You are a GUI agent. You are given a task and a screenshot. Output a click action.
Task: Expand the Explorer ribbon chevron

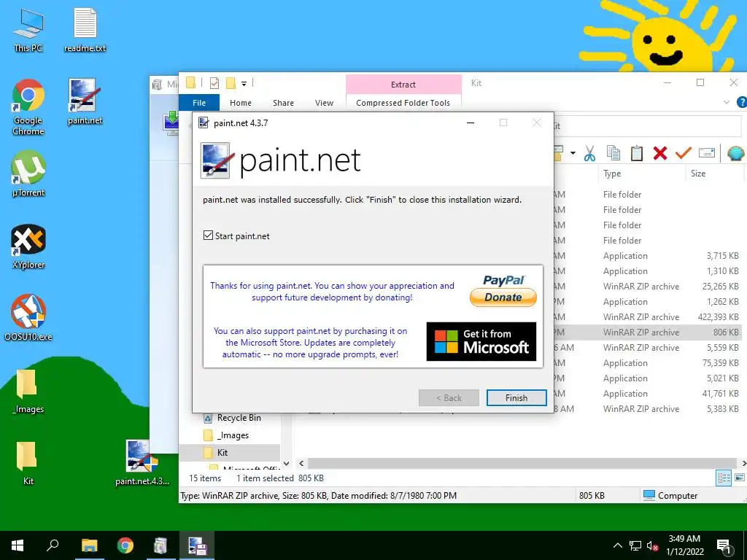click(726, 102)
